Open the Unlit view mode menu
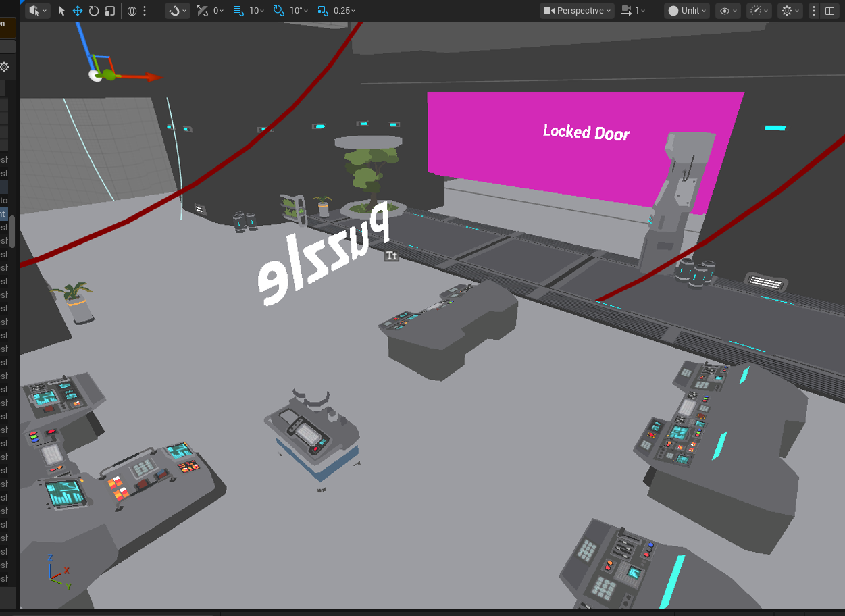The height and width of the screenshot is (616, 845). 687,11
